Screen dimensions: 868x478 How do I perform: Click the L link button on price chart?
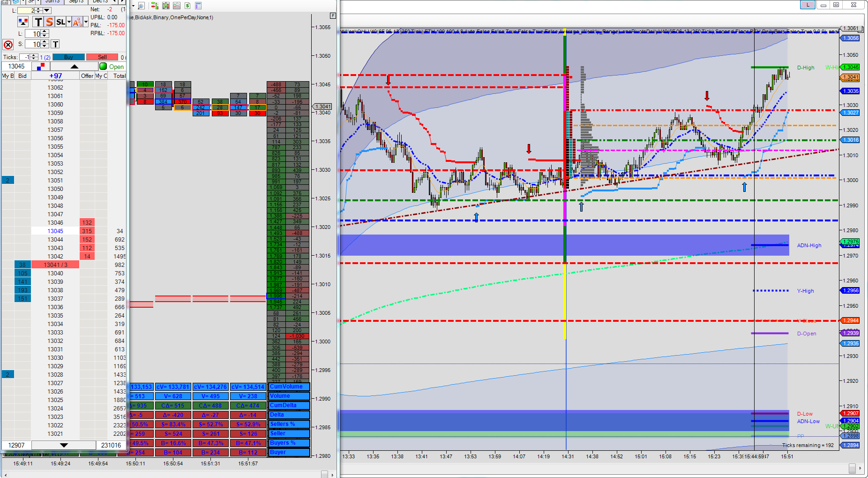pyautogui.click(x=808, y=5)
